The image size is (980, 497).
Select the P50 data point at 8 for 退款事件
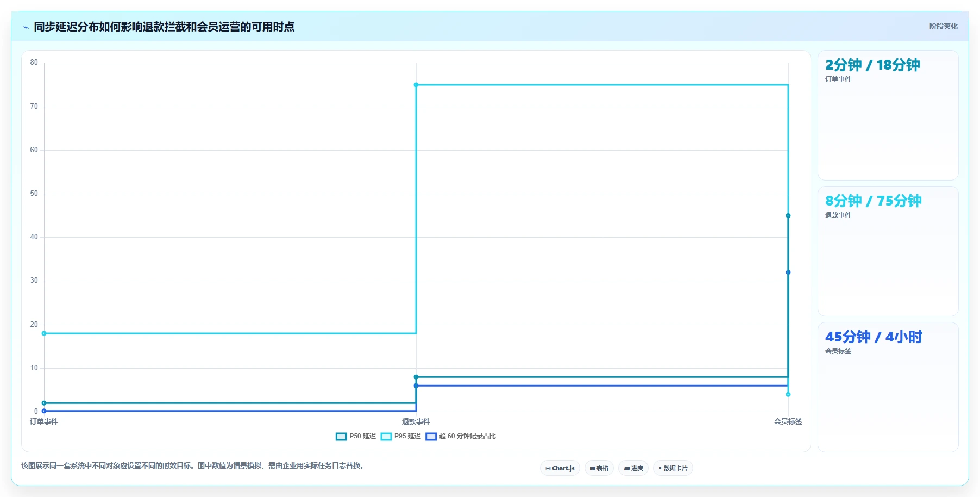[x=416, y=377]
